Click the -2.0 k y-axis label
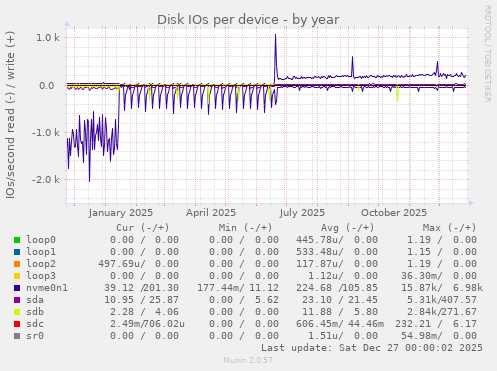Image resolution: width=497 pixels, height=371 pixels. point(46,180)
